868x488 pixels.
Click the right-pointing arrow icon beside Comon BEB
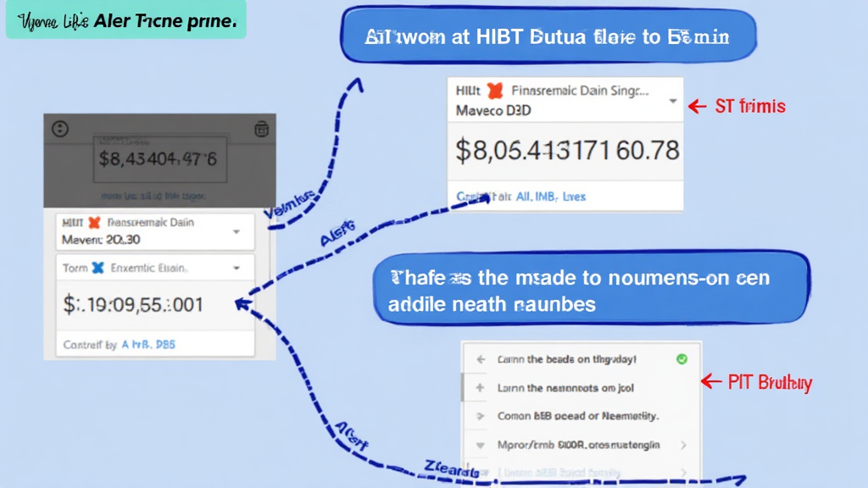coord(481,416)
